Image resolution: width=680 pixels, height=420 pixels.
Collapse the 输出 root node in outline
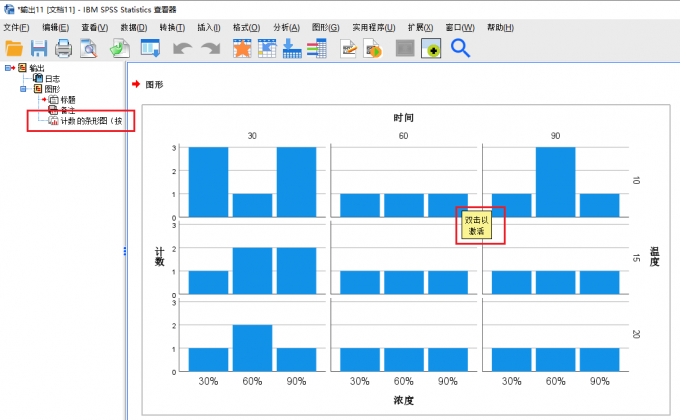pos(7,68)
